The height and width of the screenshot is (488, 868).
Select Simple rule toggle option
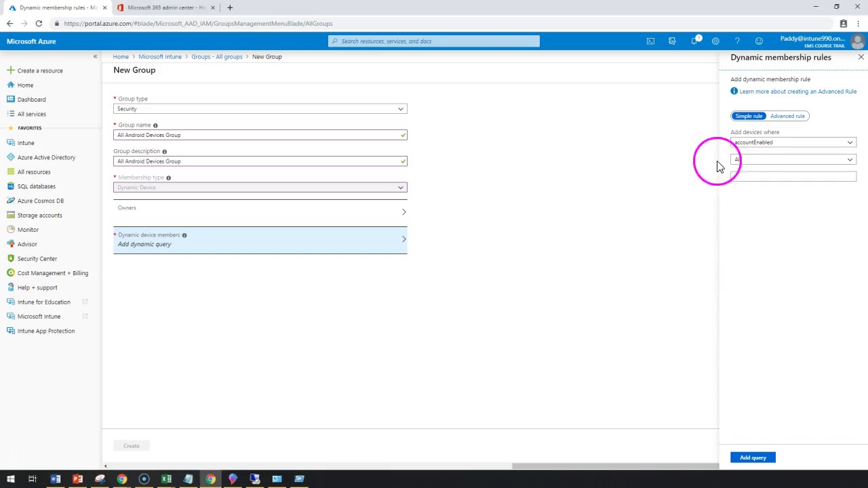click(x=749, y=116)
